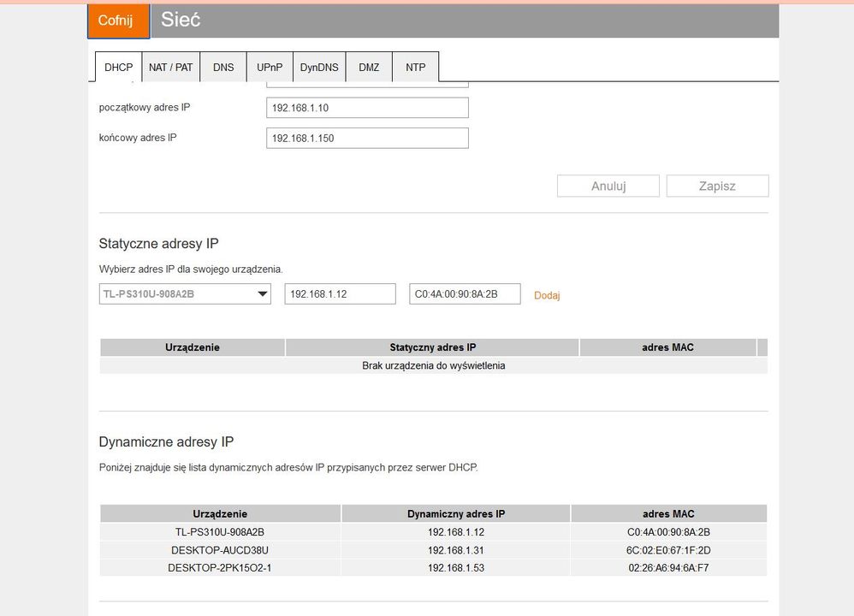This screenshot has height=616, width=854.
Task: Open the DNS tab
Action: coord(223,67)
